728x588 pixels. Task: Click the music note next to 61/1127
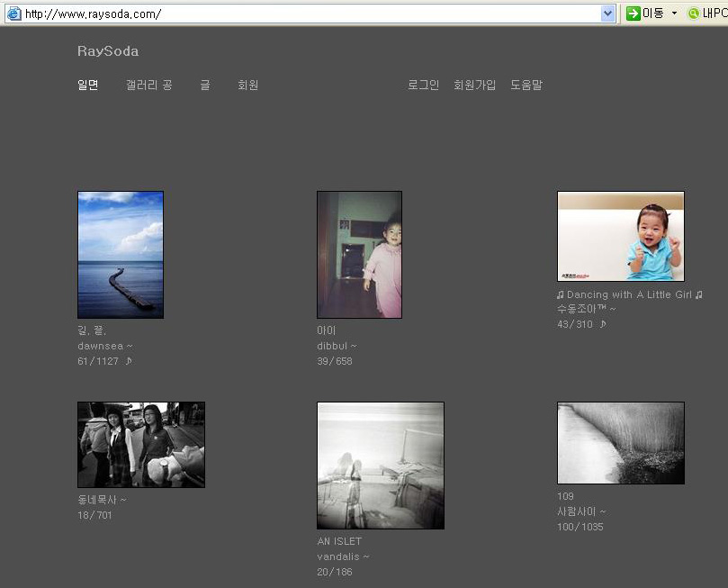click(128, 361)
